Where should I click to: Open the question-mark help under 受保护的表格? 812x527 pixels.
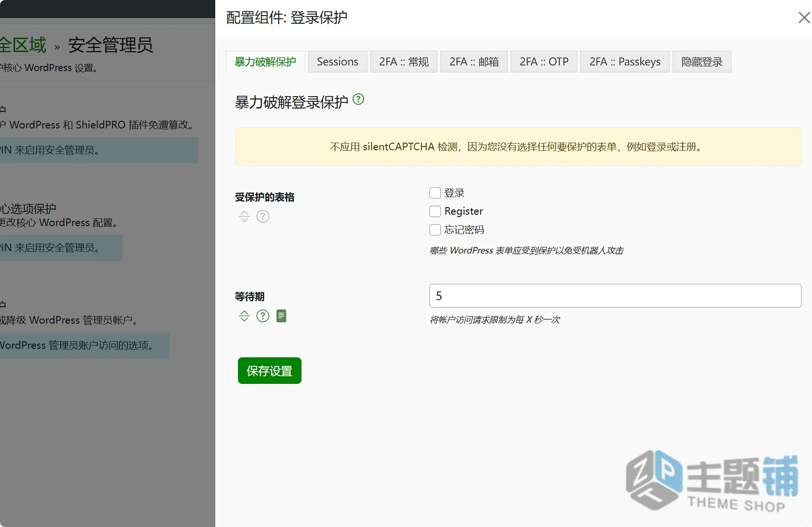coord(263,217)
